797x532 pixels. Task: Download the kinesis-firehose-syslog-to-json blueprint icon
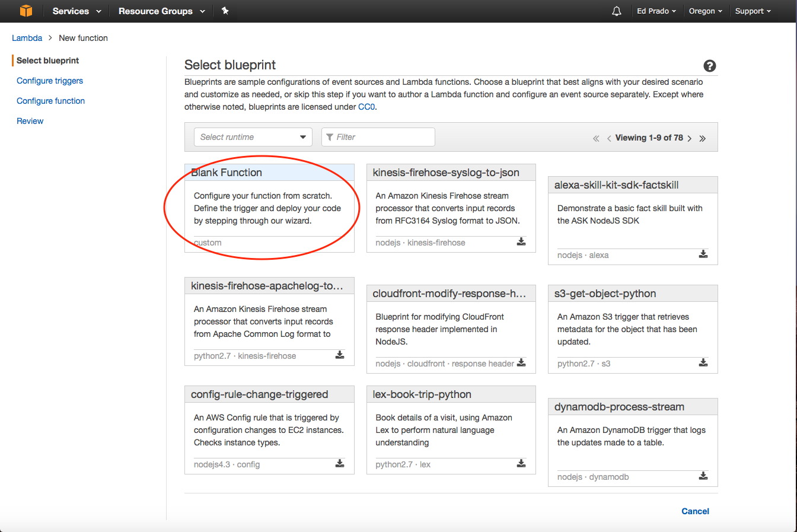521,241
